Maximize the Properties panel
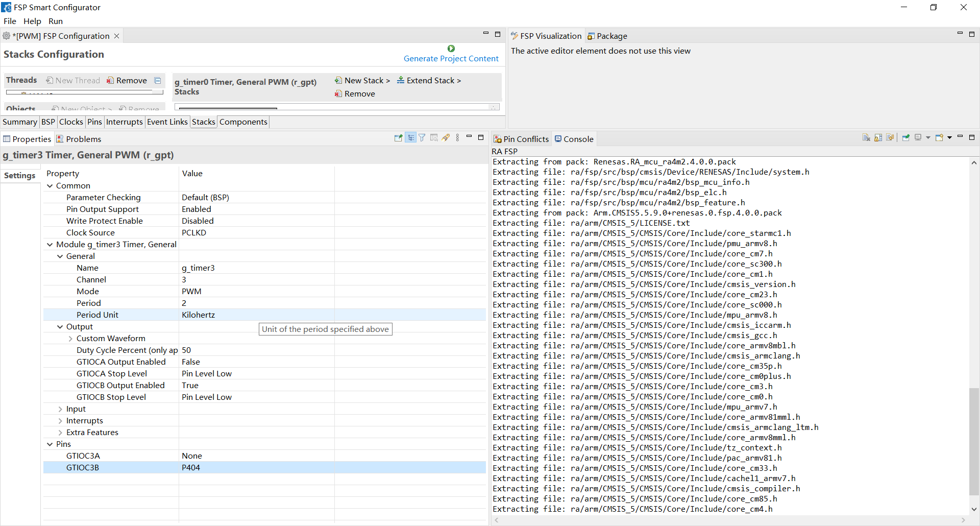Viewport: 980px width, 526px height. (x=481, y=137)
